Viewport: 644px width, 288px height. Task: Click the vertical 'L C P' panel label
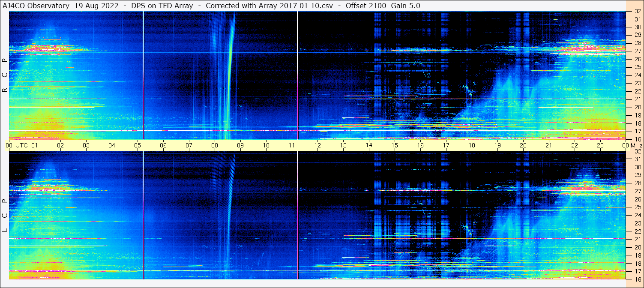click(x=5, y=216)
